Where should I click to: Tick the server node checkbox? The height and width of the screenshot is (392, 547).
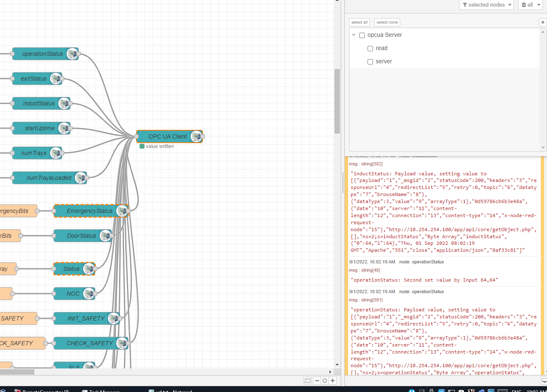click(x=370, y=62)
